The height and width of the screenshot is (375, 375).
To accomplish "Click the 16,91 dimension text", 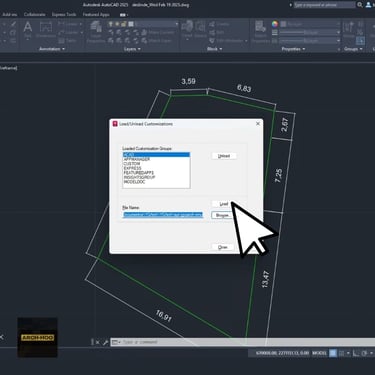I will 164,316.
